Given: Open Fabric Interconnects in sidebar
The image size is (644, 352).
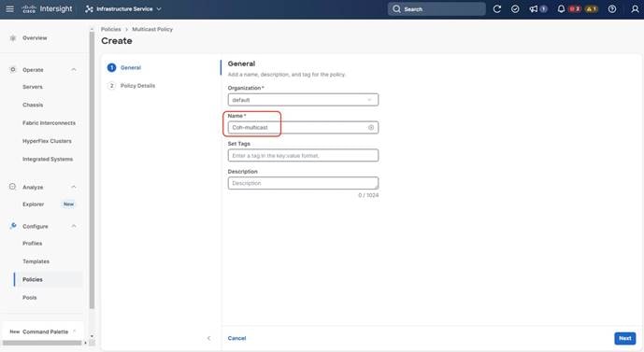Looking at the screenshot, I should point(49,123).
